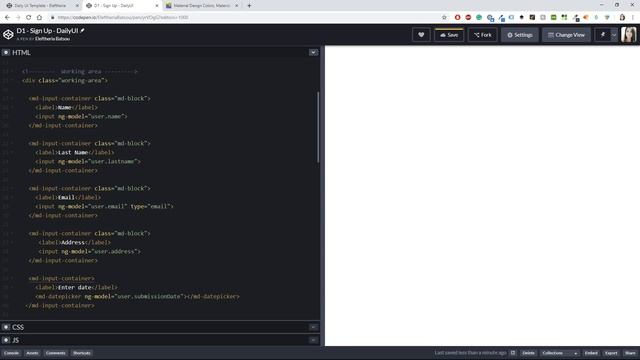640x360 pixels.
Task: Open the CSS editor settings gear
Action: point(6,327)
